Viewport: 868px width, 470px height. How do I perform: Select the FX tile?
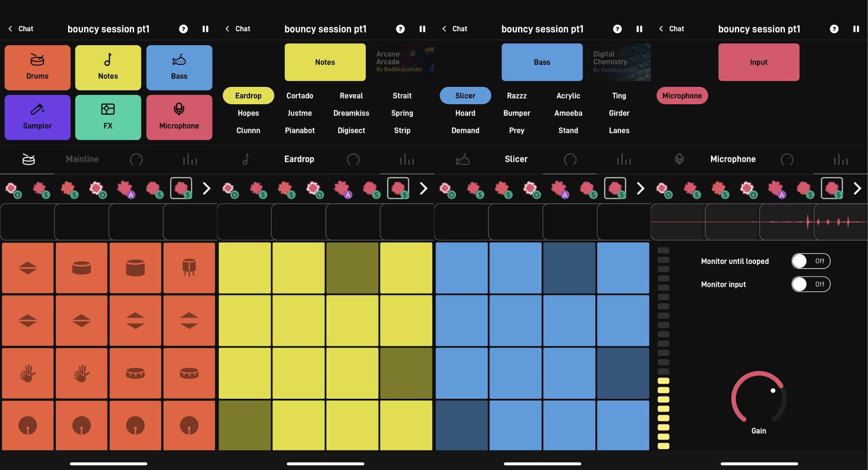108,117
